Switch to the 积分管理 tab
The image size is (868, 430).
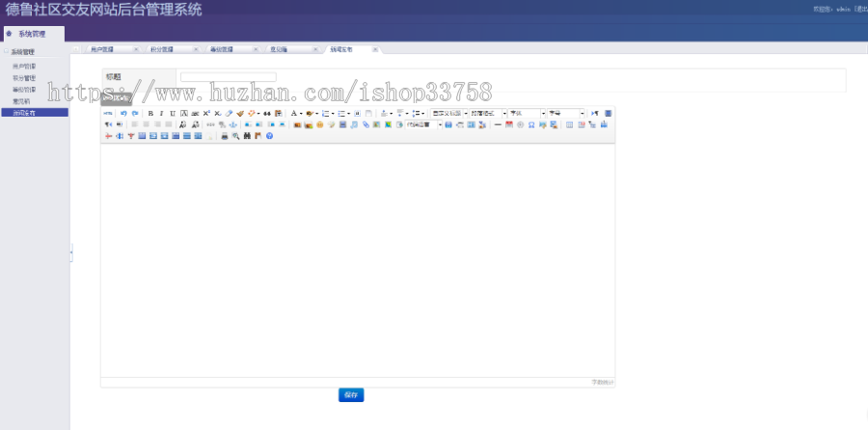coord(162,49)
